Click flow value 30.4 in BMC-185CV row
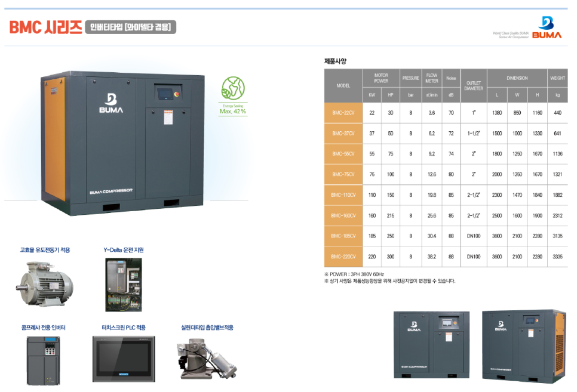 [432, 236]
